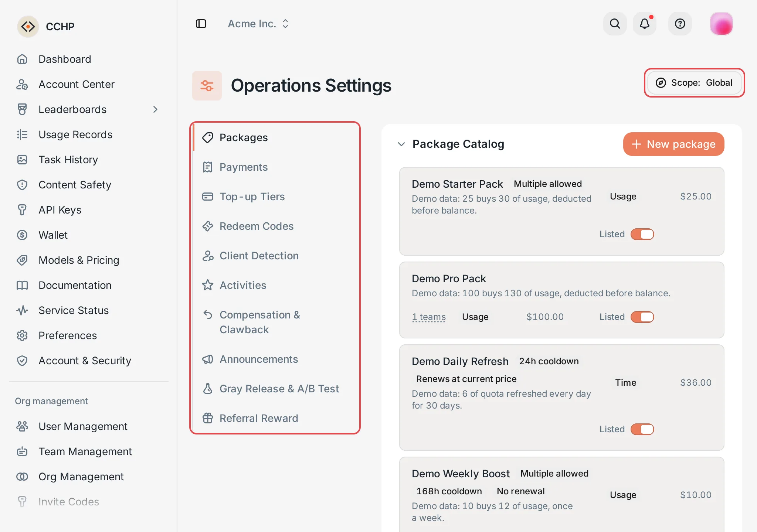The width and height of the screenshot is (757, 532).
Task: Click the Preferences gear icon
Action: [22, 335]
